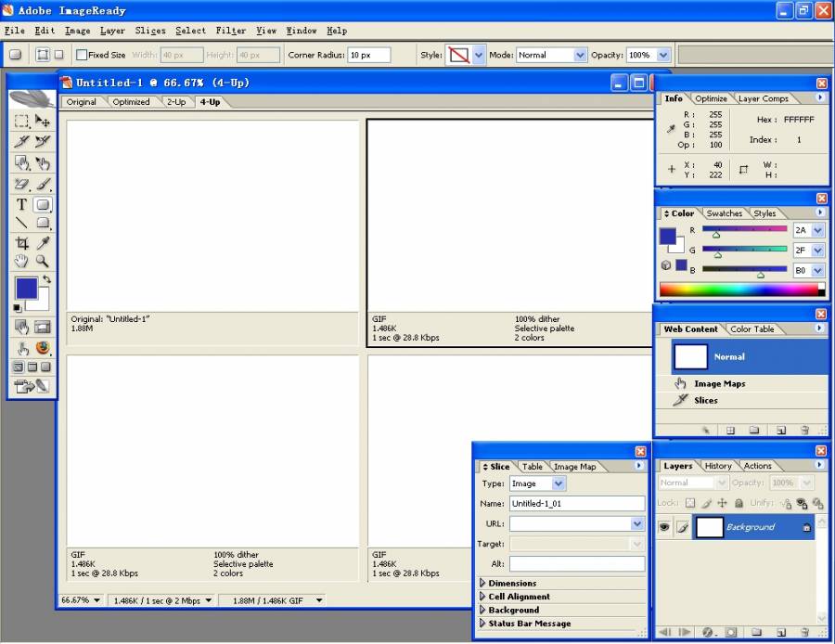Open the slice Type dropdown
Viewport: 835px width, 644px height.
[558, 483]
